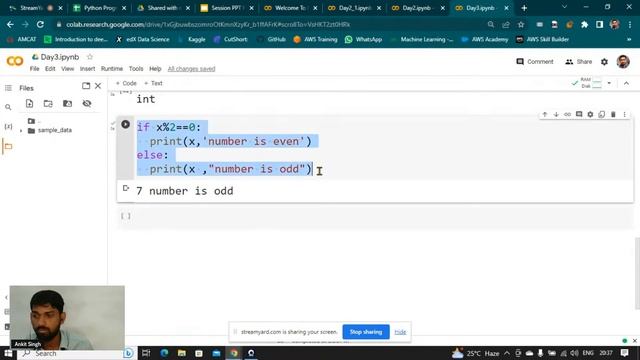The height and width of the screenshot is (360, 640).
Task: Reload the page
Action: tap(40, 24)
